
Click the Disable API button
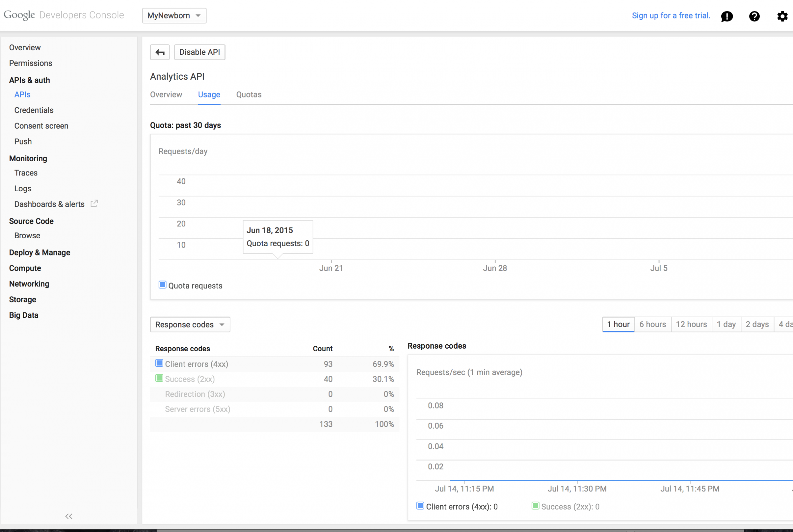point(200,52)
